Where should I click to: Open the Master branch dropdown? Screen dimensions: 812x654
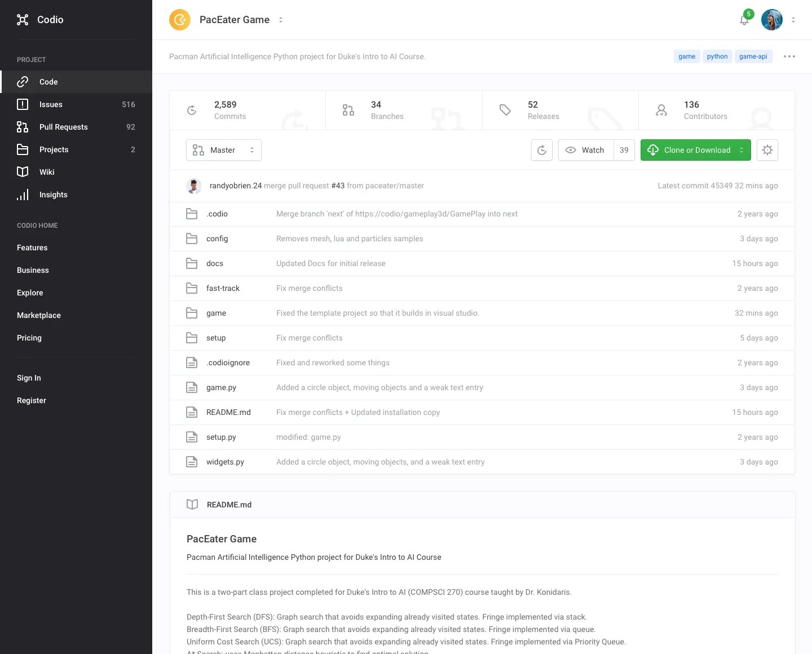pyautogui.click(x=224, y=150)
